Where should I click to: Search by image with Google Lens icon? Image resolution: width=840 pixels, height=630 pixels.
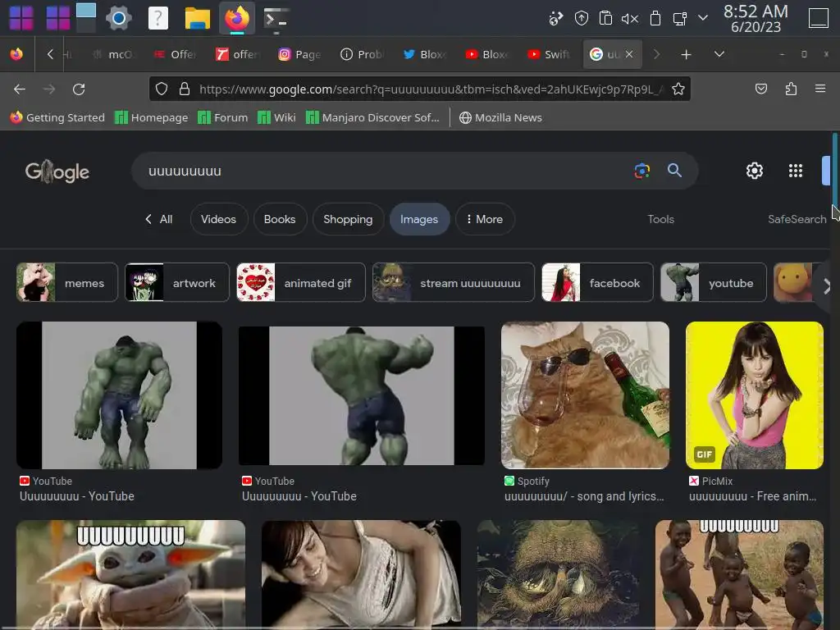641,171
